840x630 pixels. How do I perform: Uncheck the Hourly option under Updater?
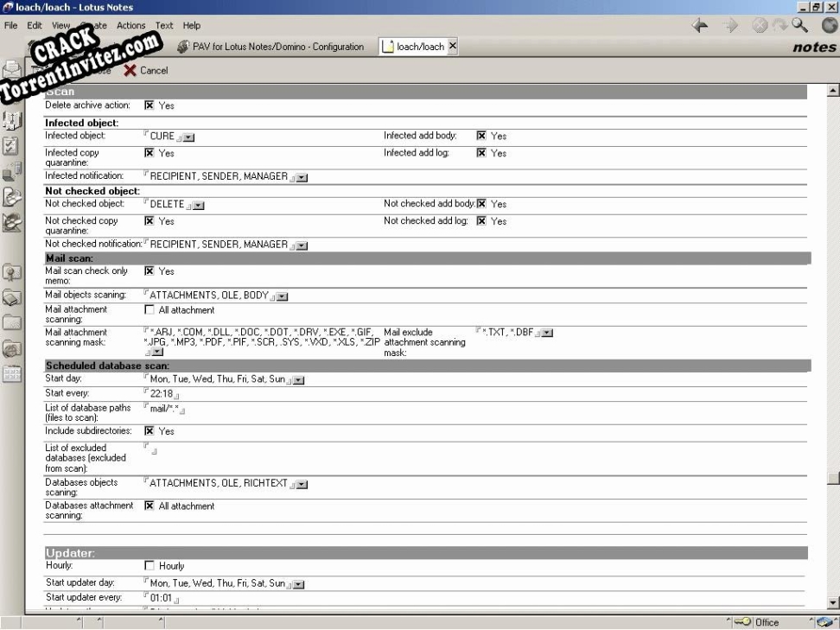tap(150, 565)
